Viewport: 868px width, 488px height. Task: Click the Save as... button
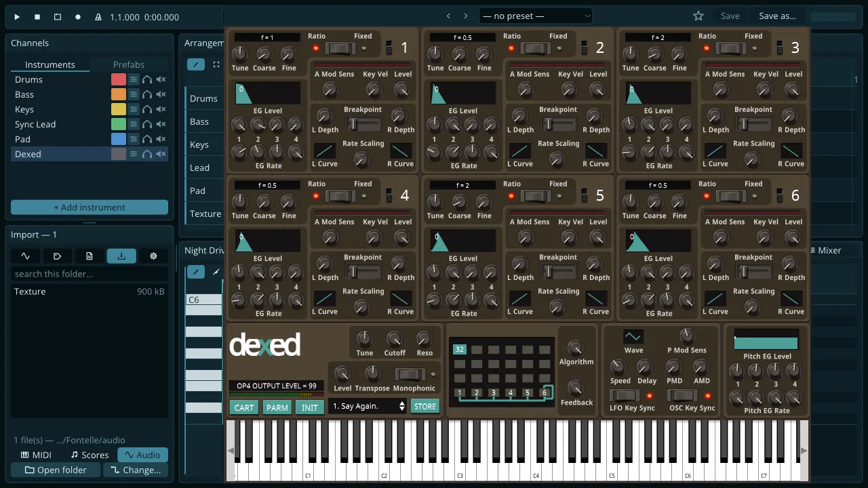(777, 16)
